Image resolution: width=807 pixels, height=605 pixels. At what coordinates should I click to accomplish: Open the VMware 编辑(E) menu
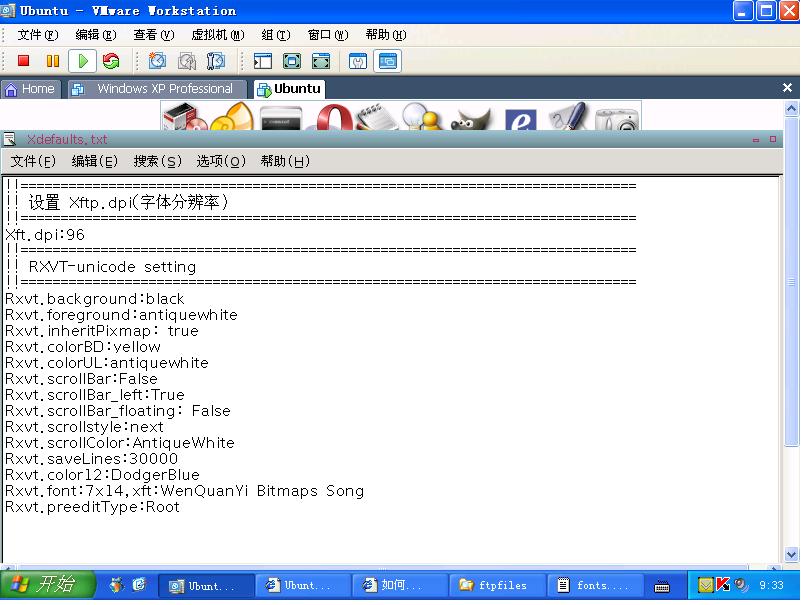[x=96, y=35]
